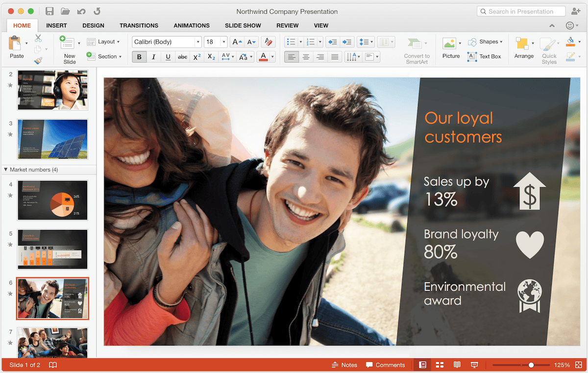Center the text

pyautogui.click(x=306, y=57)
